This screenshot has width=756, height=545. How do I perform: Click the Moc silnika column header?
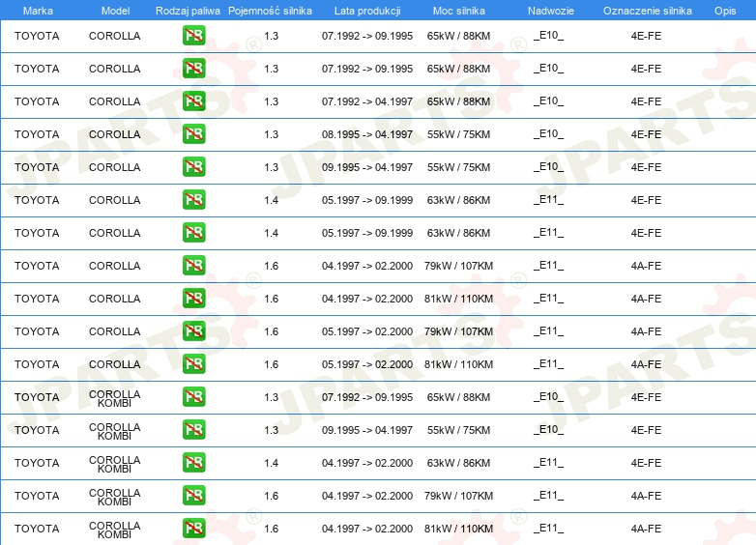458,11
